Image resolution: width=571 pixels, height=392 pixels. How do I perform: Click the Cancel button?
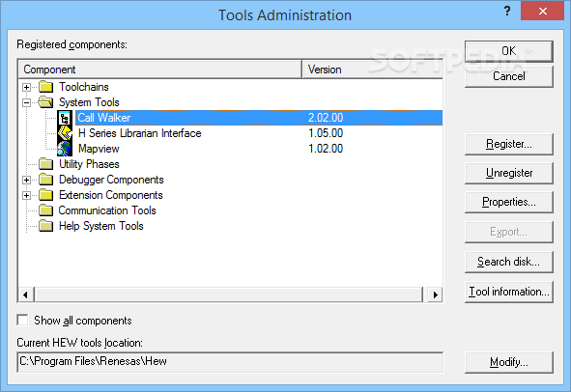pyautogui.click(x=509, y=76)
